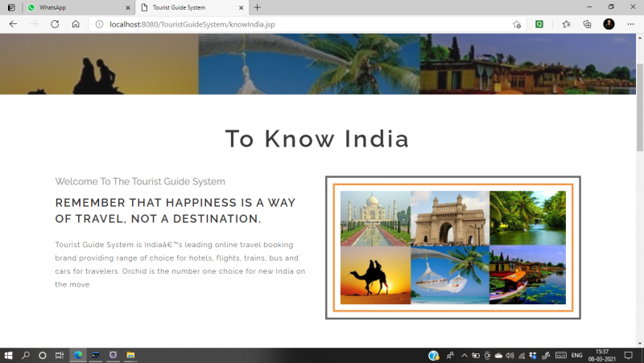Click the houseboat banner photo
The image size is (644, 363).
[527, 64]
